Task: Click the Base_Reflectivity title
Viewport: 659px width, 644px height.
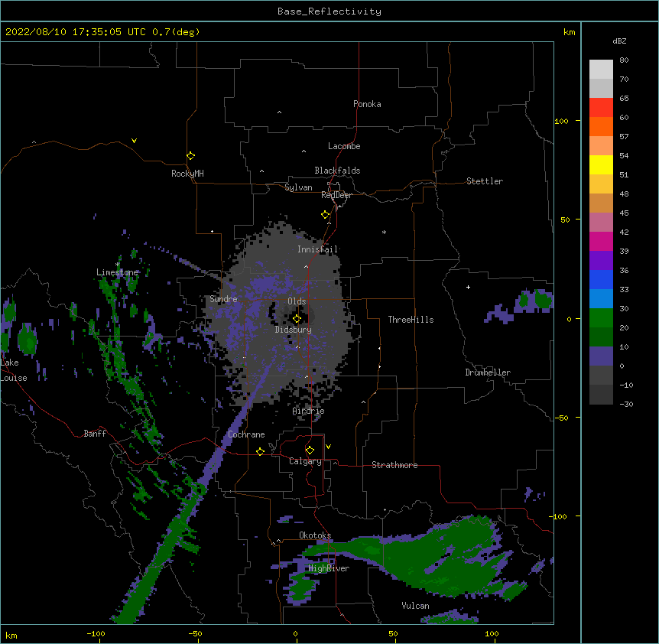Action: pos(329,11)
